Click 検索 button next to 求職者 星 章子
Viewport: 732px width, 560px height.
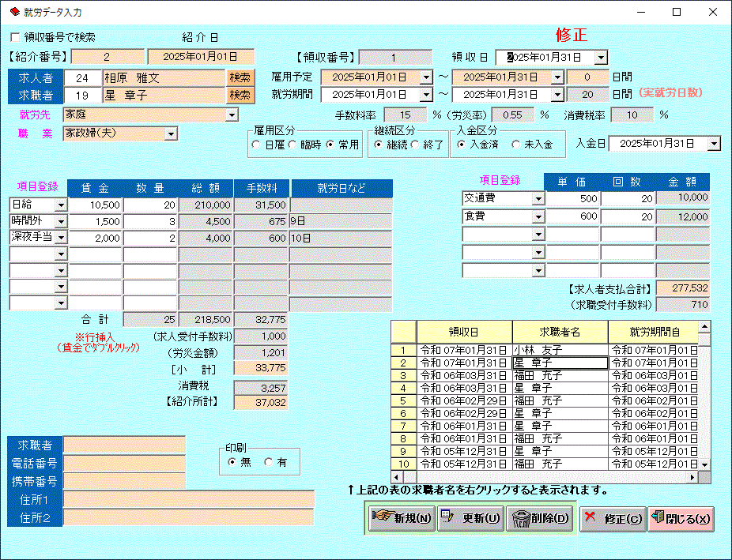click(x=240, y=95)
